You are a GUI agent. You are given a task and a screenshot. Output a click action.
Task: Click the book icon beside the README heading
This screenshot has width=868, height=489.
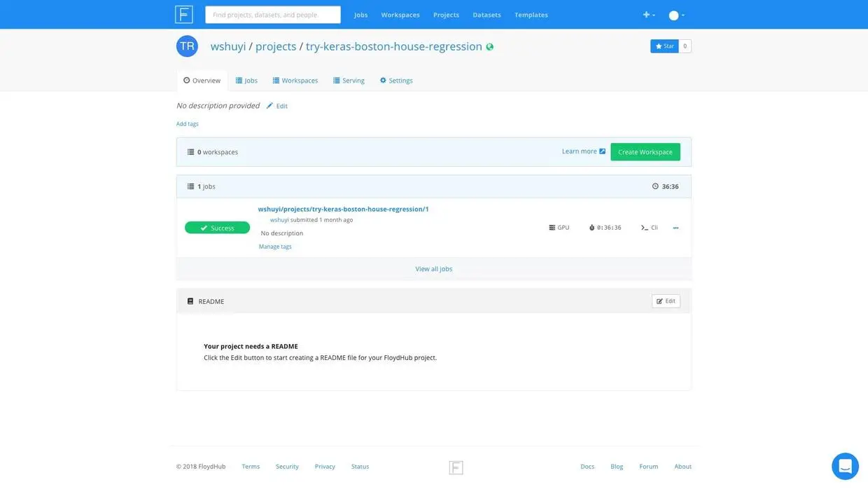click(190, 301)
